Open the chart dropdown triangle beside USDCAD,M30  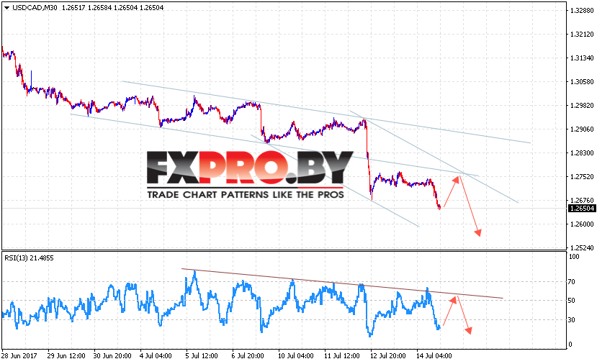point(6,8)
